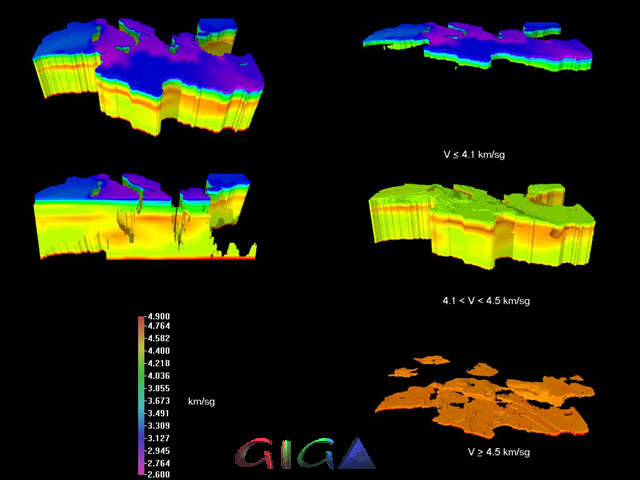Click the GIGA logo

305,453
